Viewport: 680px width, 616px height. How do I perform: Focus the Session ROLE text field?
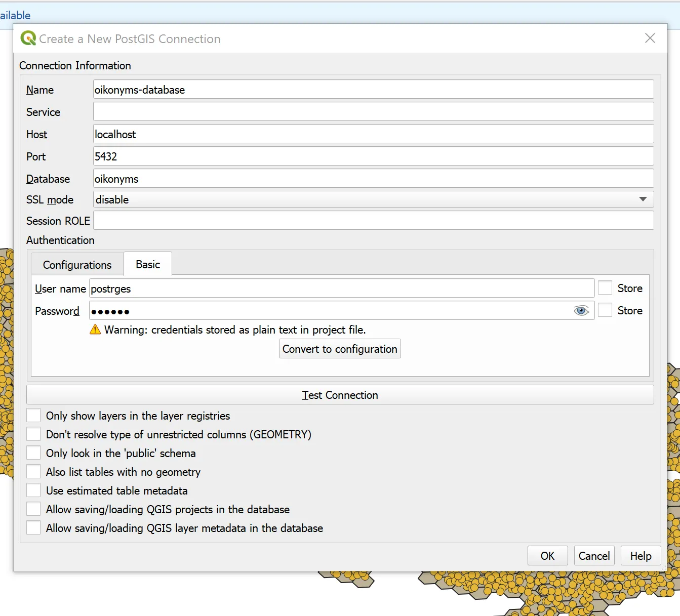[373, 221]
